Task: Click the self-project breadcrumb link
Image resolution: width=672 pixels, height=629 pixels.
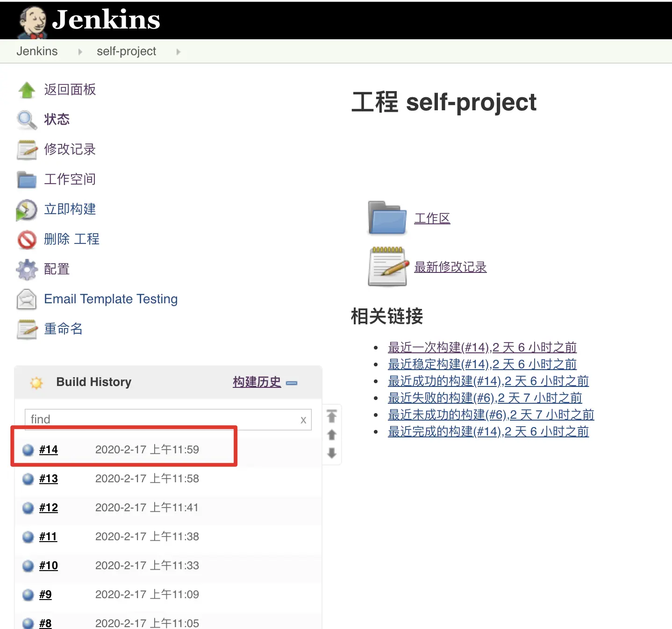Action: coord(126,51)
